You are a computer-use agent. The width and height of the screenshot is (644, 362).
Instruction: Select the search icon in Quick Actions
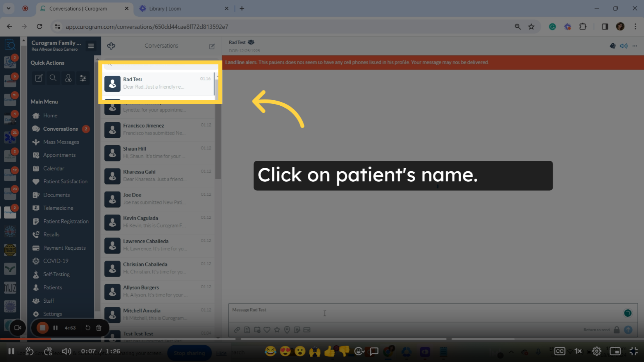tap(53, 78)
